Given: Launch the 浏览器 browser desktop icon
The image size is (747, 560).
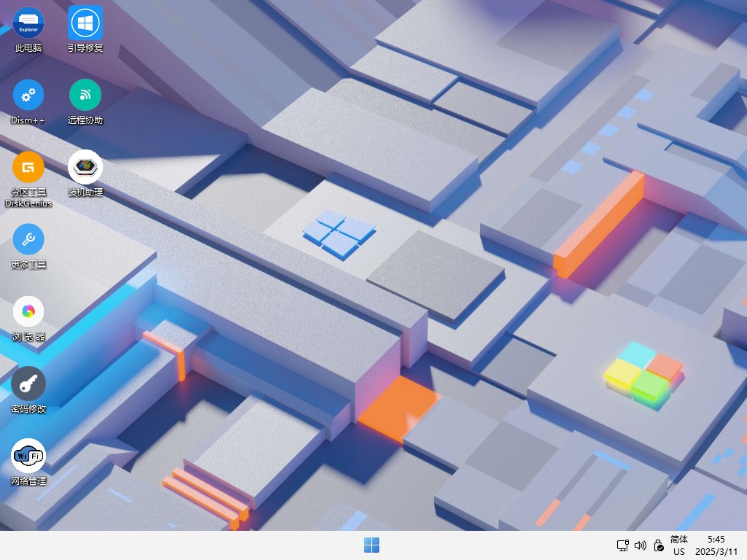Looking at the screenshot, I should point(28,312).
